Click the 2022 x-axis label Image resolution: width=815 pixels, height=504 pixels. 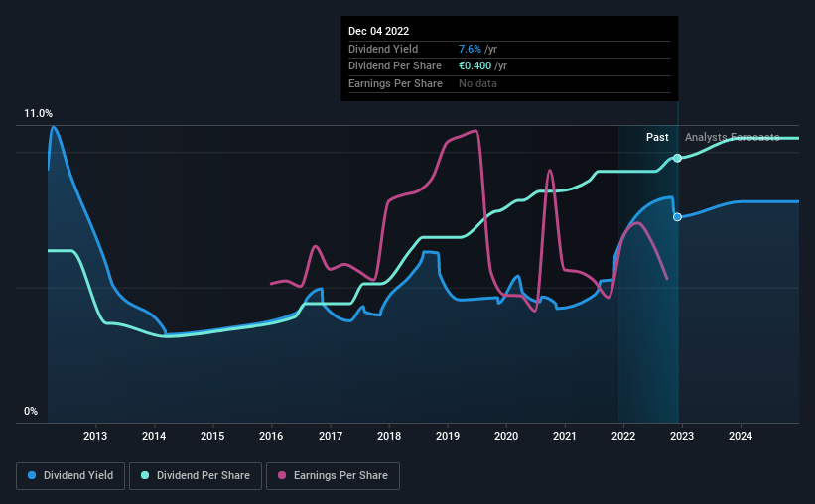623,436
